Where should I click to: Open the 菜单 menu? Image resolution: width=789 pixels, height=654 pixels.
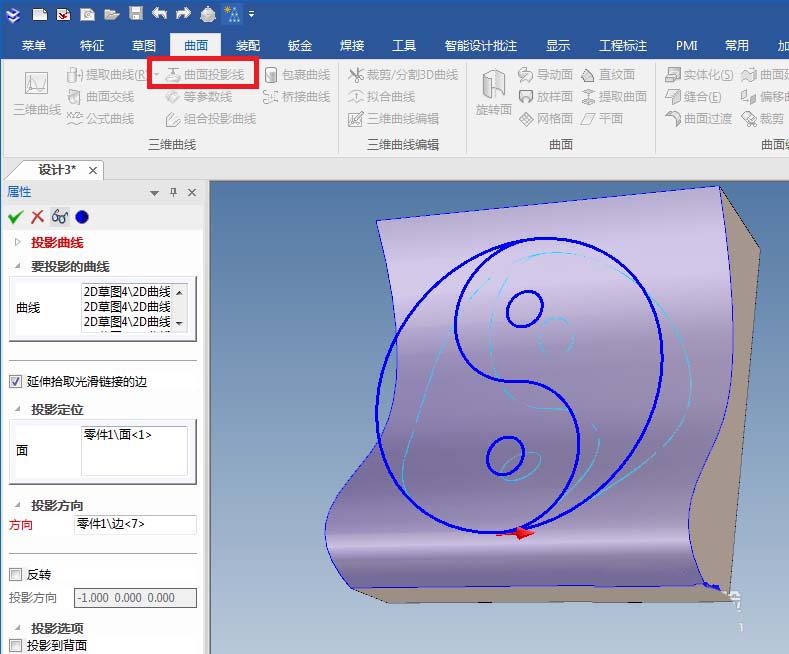pos(34,46)
